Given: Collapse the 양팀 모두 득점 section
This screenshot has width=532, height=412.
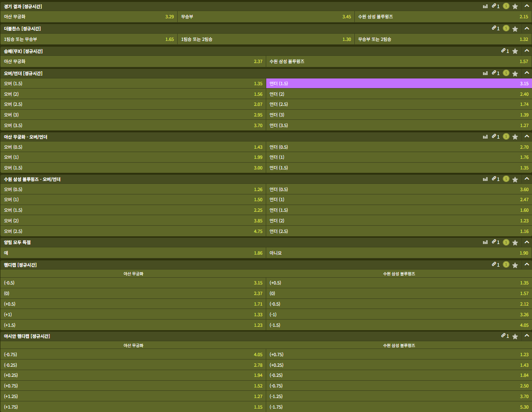Looking at the screenshot, I should click(526, 242).
